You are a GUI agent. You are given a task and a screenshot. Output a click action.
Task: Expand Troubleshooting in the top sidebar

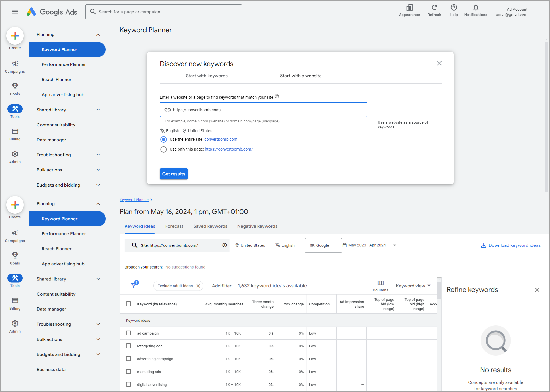click(98, 155)
